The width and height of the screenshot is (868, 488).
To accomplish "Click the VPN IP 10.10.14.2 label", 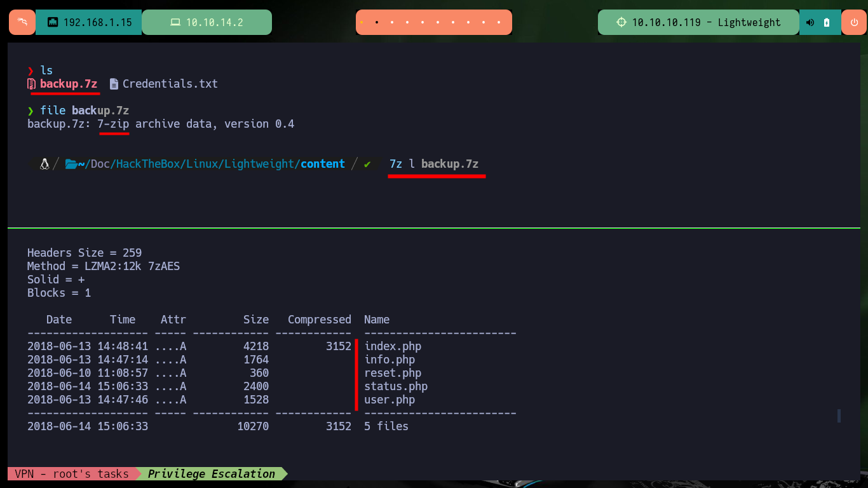I will coord(215,22).
